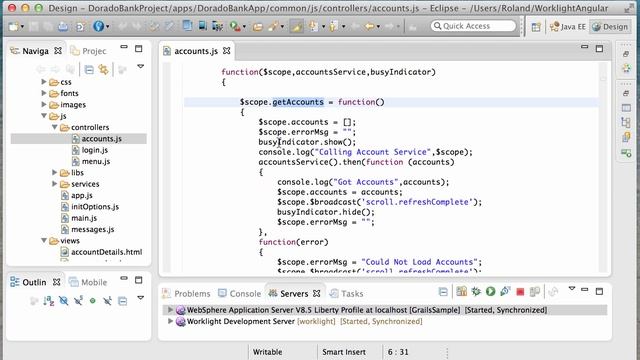This screenshot has height=360, width=640.
Task: Open the Navigator view menu arrow
Action: (140, 66)
